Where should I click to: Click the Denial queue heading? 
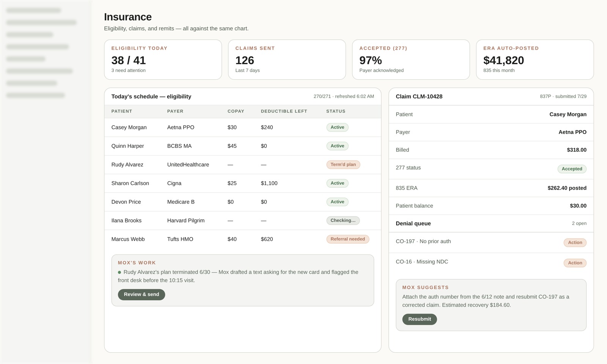(x=413, y=223)
